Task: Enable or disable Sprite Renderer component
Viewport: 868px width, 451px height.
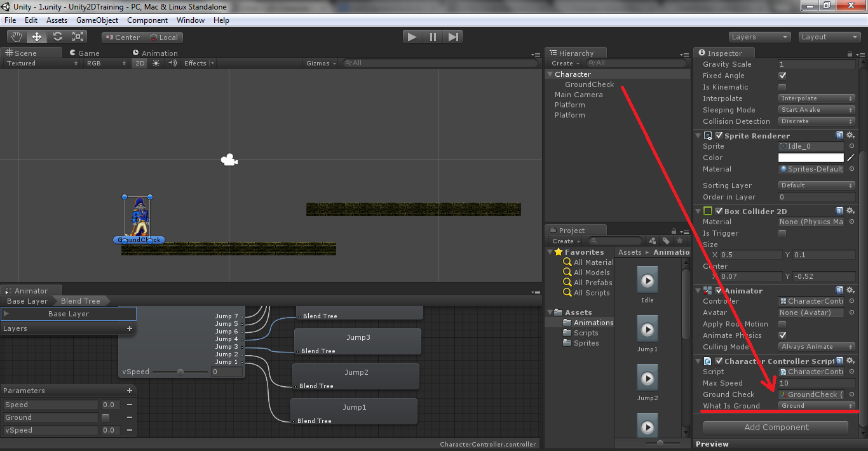Action: (x=719, y=135)
